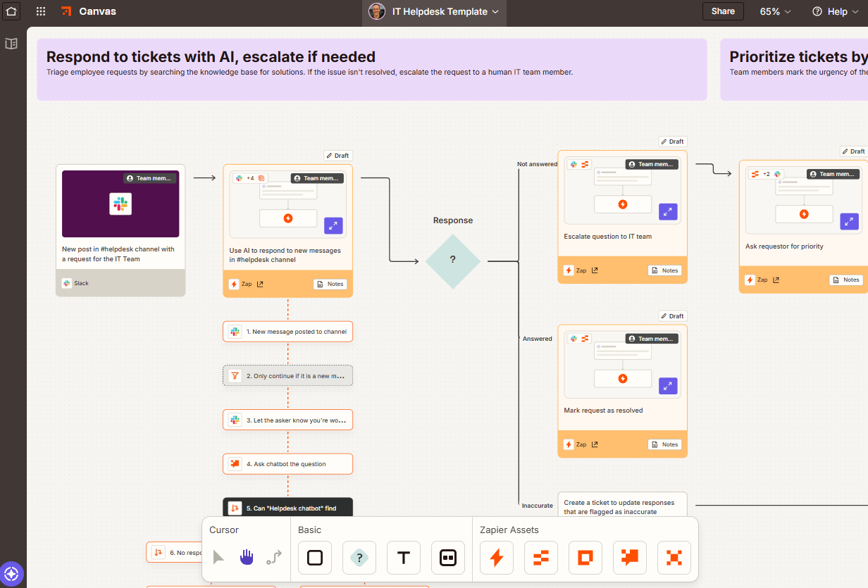Add a Zap asset from toolbar
This screenshot has height=588, width=868.
497,558
